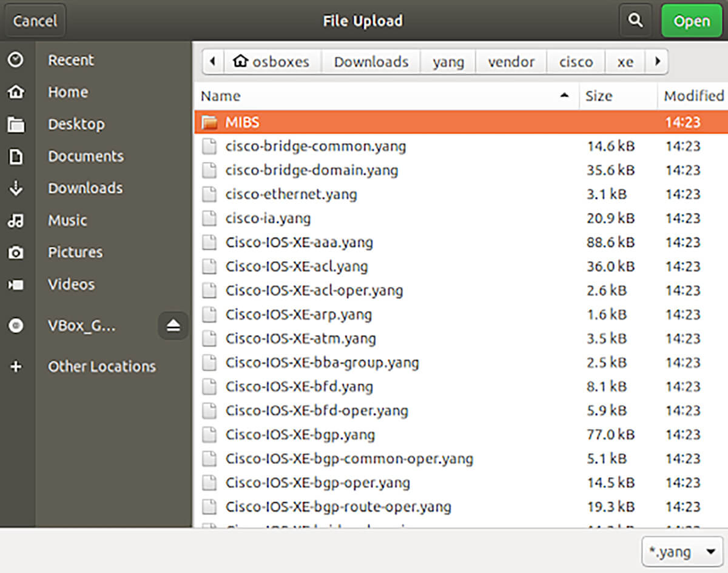Click the file icon for Cisco-IOS-XE-acl.yang
This screenshot has width=728, height=573.
coord(209,266)
